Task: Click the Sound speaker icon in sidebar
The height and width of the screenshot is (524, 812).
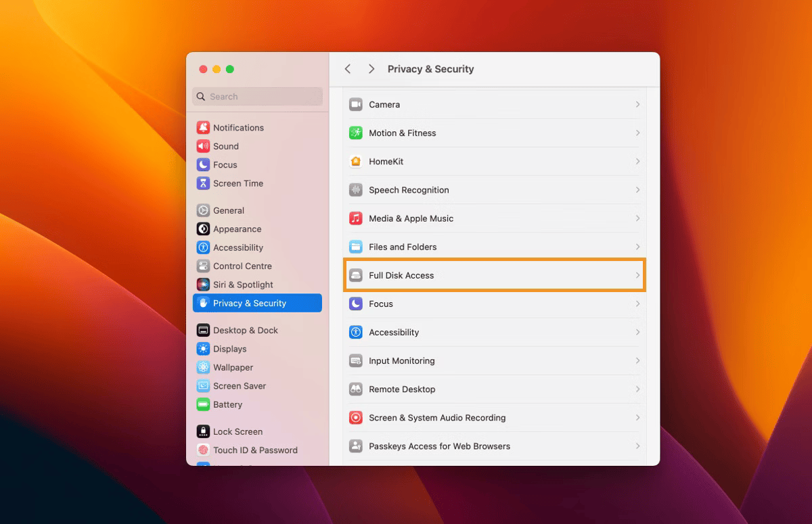Action: (x=203, y=146)
